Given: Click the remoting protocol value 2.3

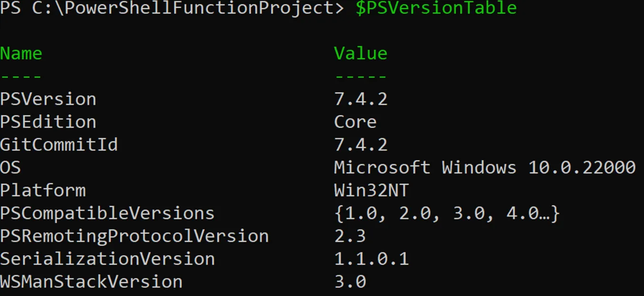Looking at the screenshot, I should 350,236.
